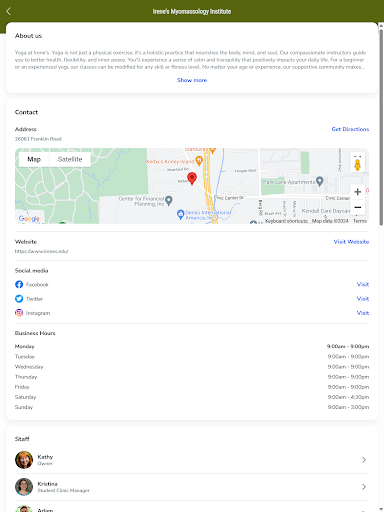Click Kristina's profile photo
The image size is (384, 512).
point(24,487)
